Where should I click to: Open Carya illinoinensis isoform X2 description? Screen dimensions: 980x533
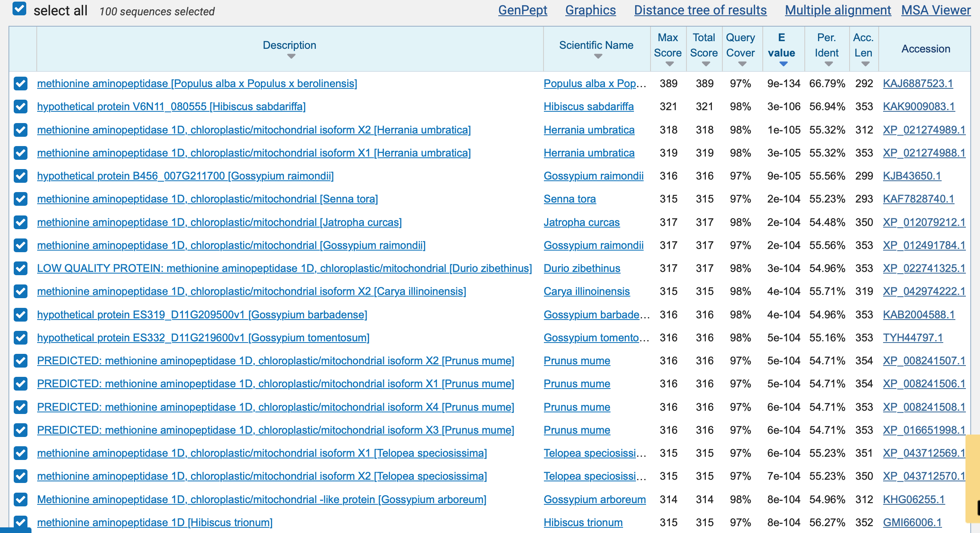click(x=251, y=291)
